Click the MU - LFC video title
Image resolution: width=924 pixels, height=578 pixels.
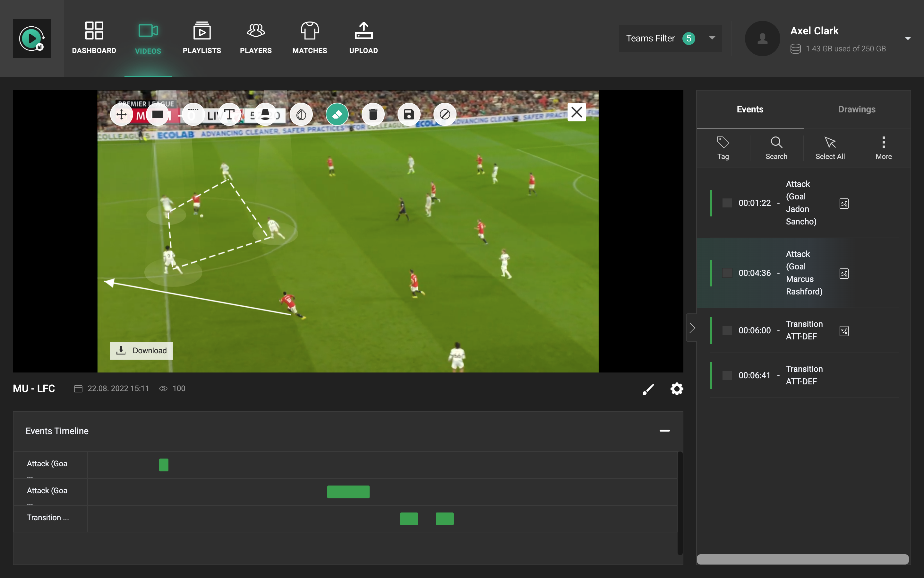34,389
